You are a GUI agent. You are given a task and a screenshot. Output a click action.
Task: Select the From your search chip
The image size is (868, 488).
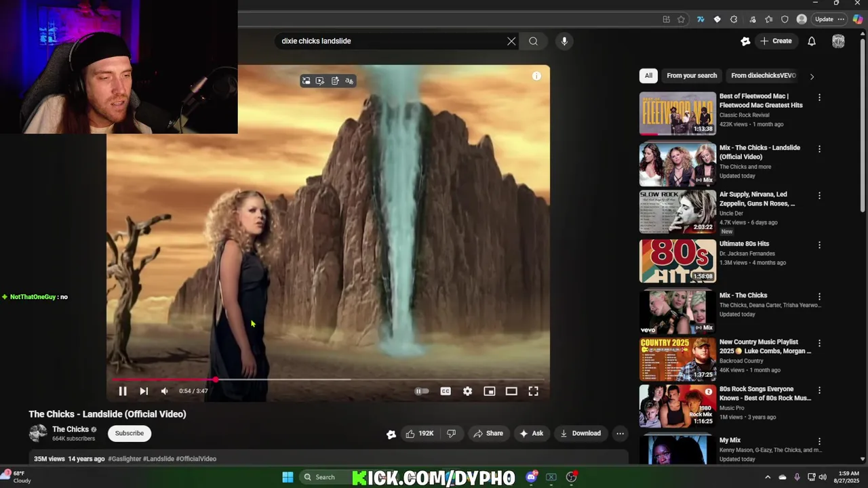point(692,76)
